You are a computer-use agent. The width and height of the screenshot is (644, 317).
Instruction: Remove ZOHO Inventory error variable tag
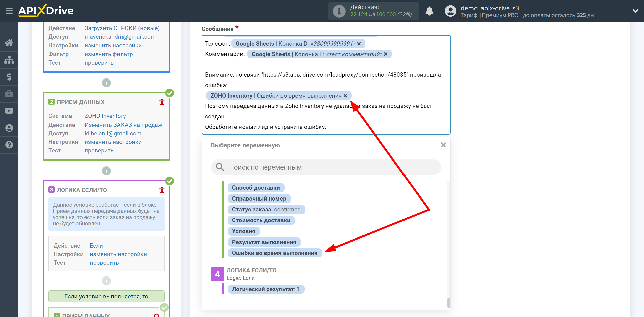pyautogui.click(x=345, y=96)
